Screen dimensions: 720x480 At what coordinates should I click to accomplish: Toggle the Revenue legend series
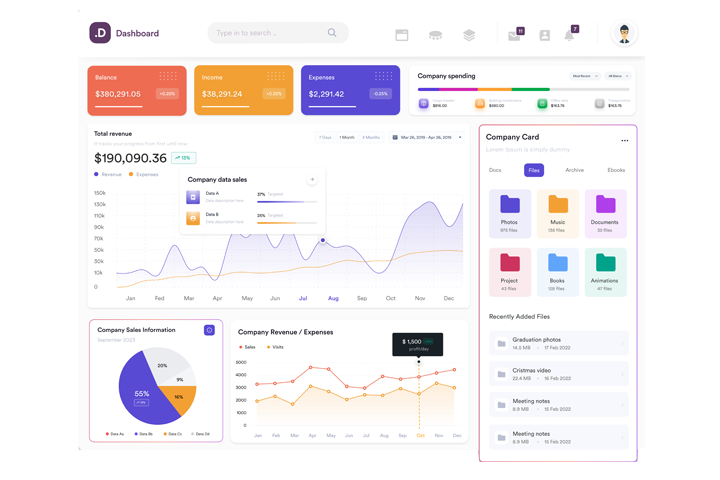point(108,174)
